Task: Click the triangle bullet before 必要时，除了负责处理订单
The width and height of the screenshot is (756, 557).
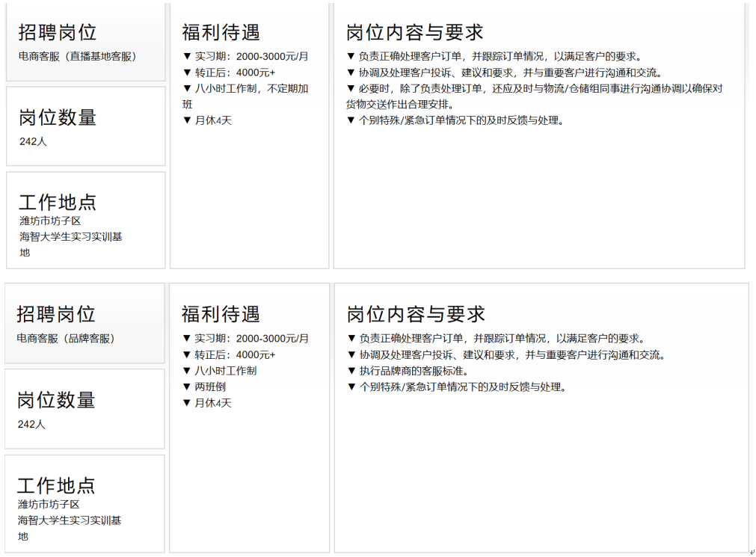Action: click(x=351, y=89)
